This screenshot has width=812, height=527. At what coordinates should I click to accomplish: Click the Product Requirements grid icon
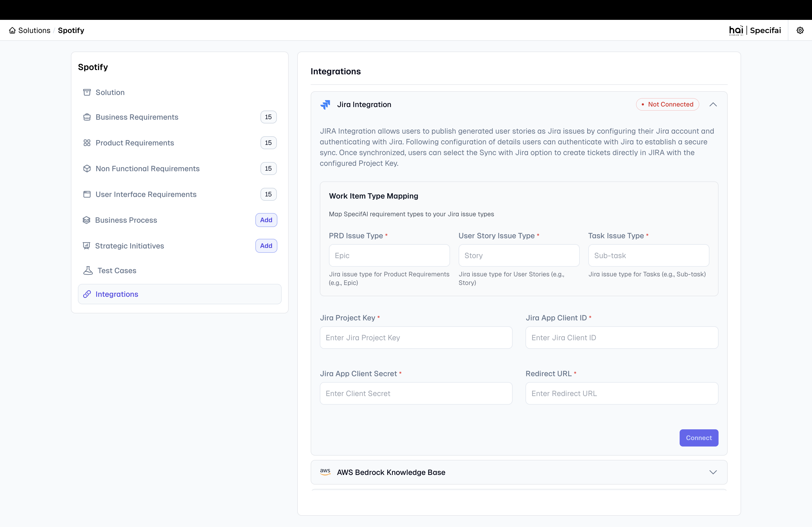pyautogui.click(x=87, y=143)
